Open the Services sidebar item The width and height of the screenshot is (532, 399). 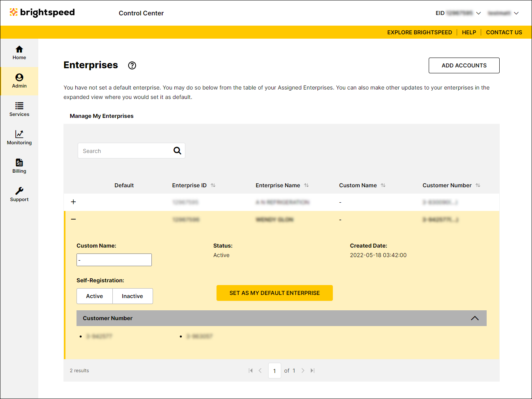19,110
